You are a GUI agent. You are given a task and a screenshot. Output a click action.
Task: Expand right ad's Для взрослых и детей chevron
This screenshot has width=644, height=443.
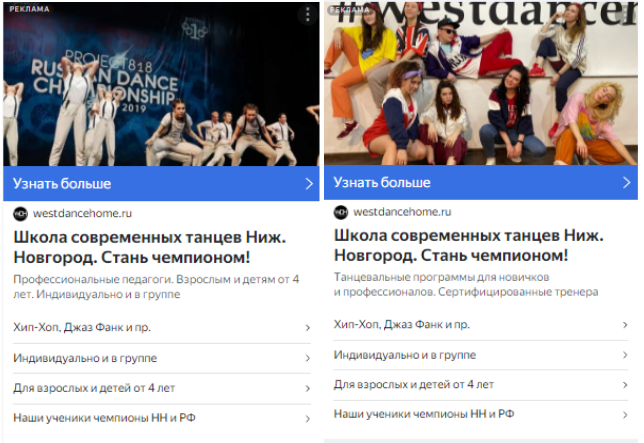[625, 385]
